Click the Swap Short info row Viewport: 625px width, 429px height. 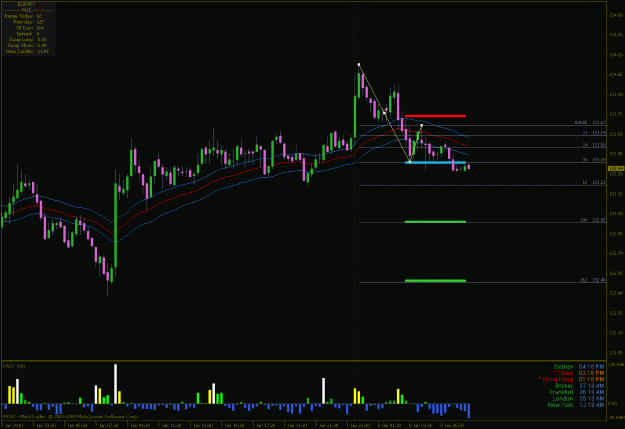(x=27, y=45)
